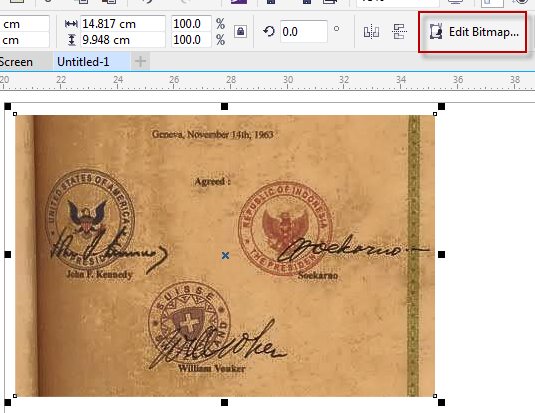Viewport: 535px width, 413px height.
Task: Click the blue X center marker of selection
Action: [225, 255]
